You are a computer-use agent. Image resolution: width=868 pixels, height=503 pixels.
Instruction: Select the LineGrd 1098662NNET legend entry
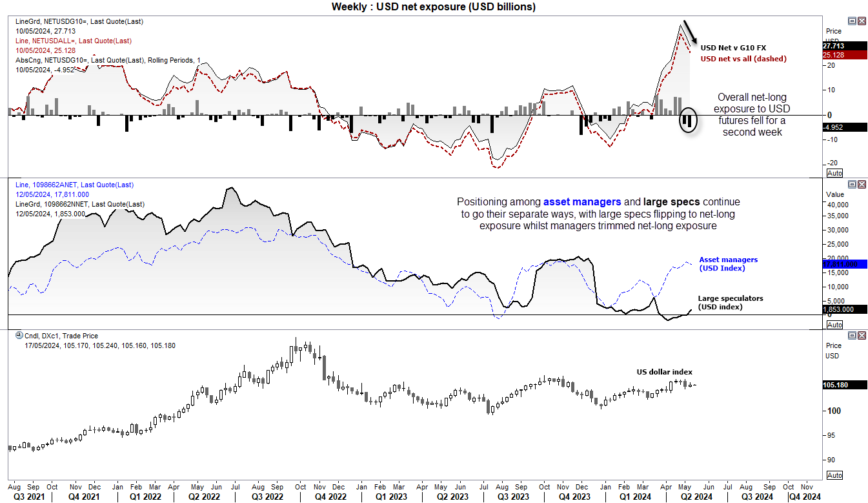pos(79,204)
